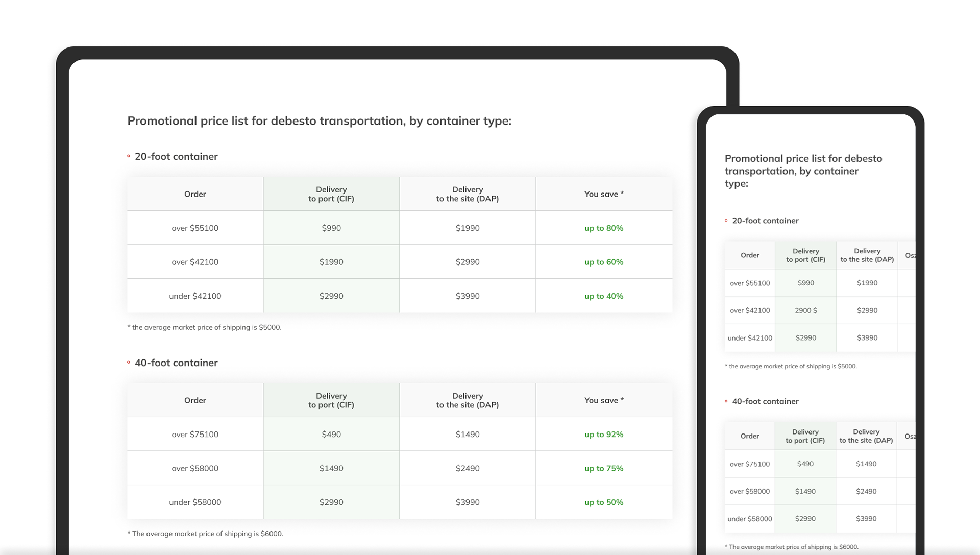Click You save * header in tablet 20-foot table
This screenshot has width=980, height=555.
[604, 194]
